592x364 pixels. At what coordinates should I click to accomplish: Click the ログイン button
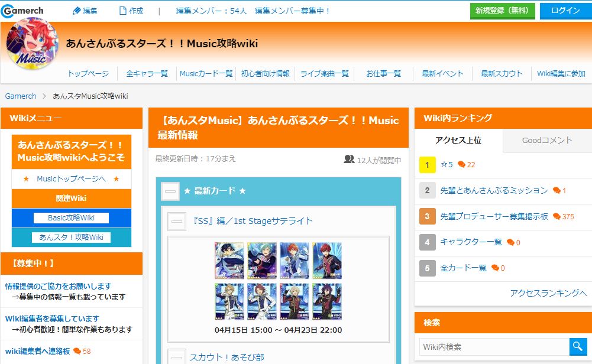tap(565, 11)
